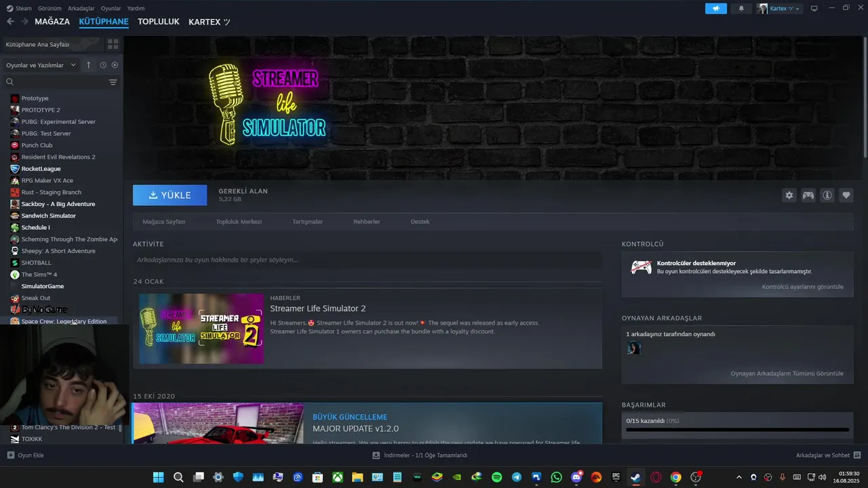Click Kontrolcü ayarlarını görüntüle
Screen dimensions: 868x488
coord(802,287)
